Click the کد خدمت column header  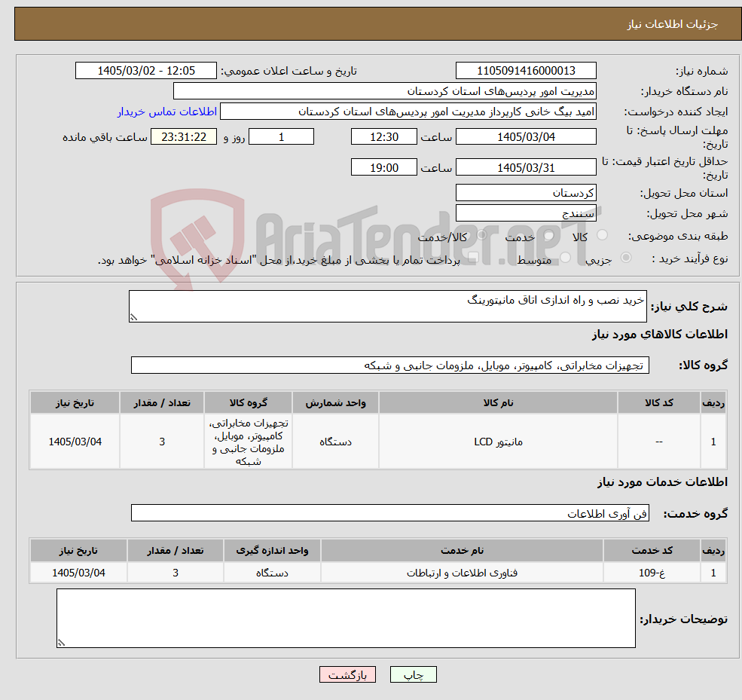pos(652,551)
